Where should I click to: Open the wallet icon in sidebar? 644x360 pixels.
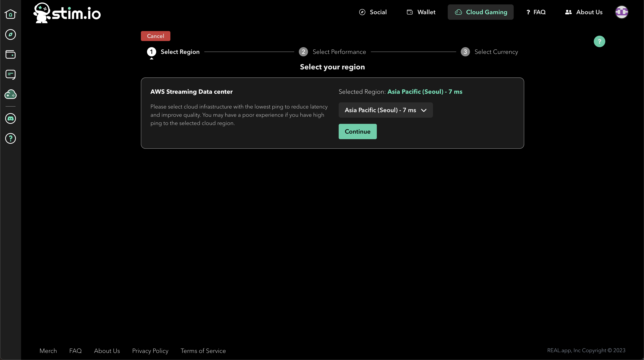[11, 54]
